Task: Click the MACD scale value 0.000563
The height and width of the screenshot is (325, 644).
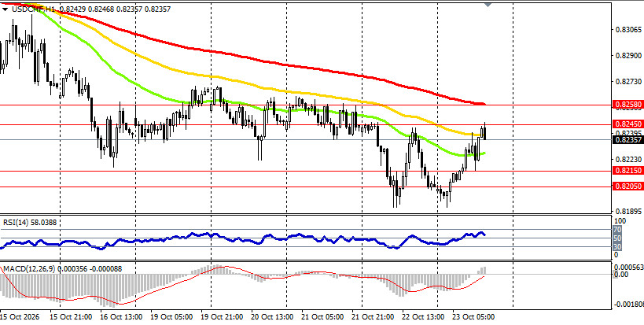Action: tap(628, 267)
